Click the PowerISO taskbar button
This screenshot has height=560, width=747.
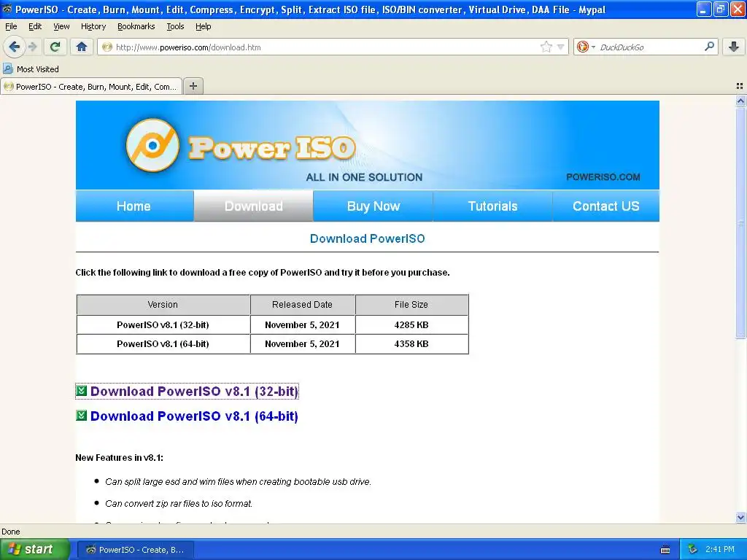(135, 550)
